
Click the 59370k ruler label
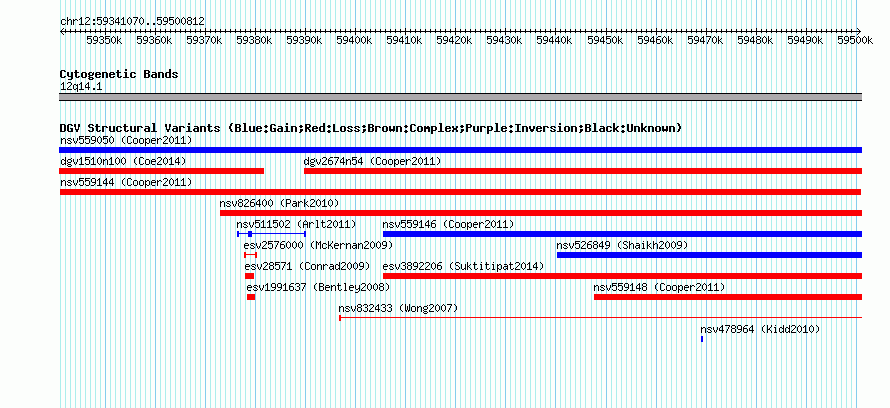(204, 40)
